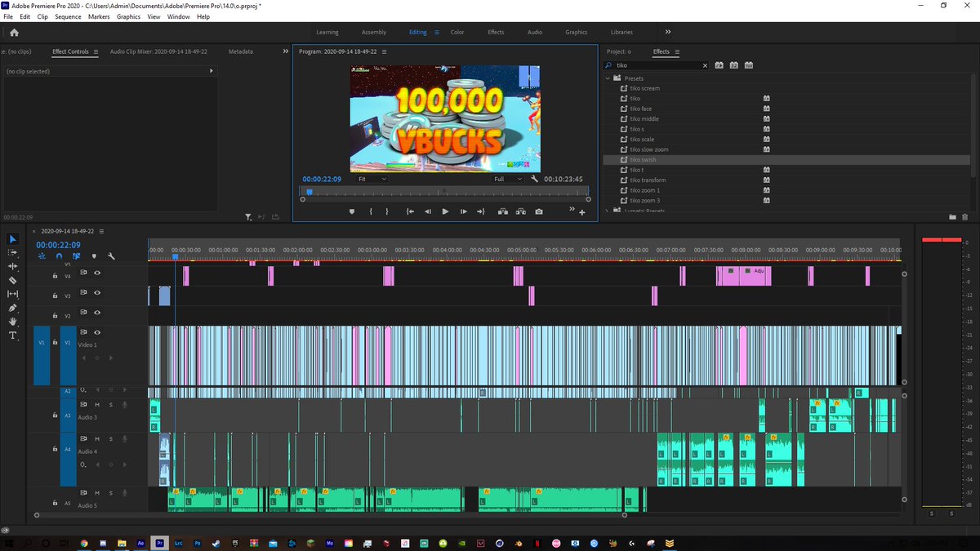Toggle the snap magnet in timeline
The image size is (980, 551).
click(x=59, y=256)
